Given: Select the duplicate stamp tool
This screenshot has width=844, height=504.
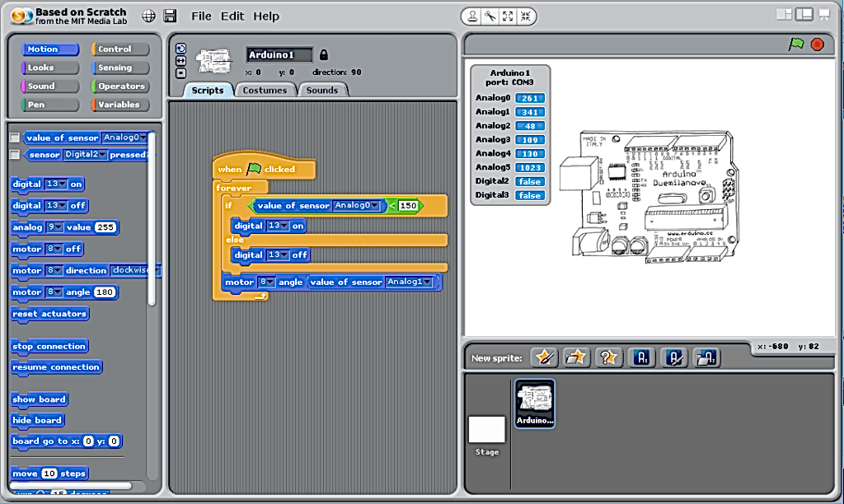Looking at the screenshot, I should pyautogui.click(x=472, y=16).
